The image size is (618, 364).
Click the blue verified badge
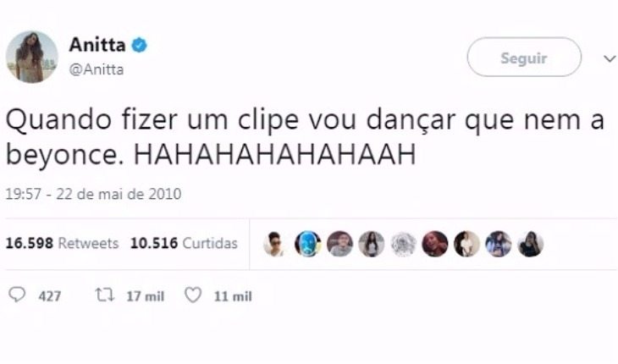click(x=139, y=46)
